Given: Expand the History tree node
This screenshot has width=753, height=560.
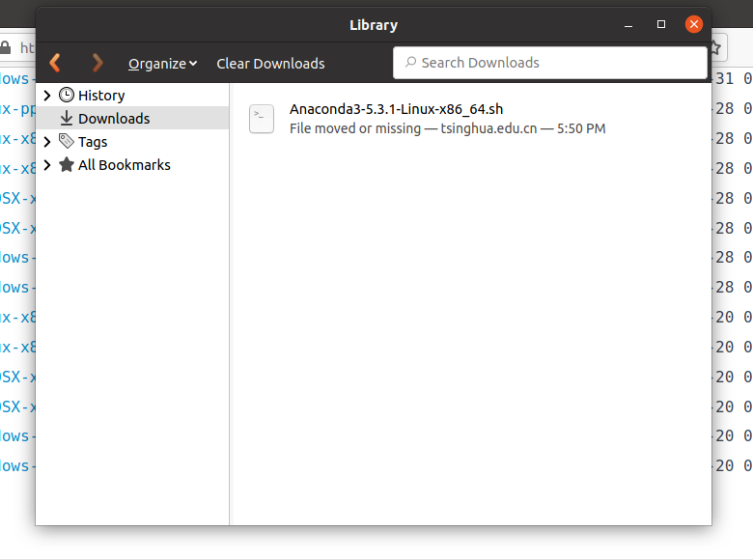Looking at the screenshot, I should 47,95.
